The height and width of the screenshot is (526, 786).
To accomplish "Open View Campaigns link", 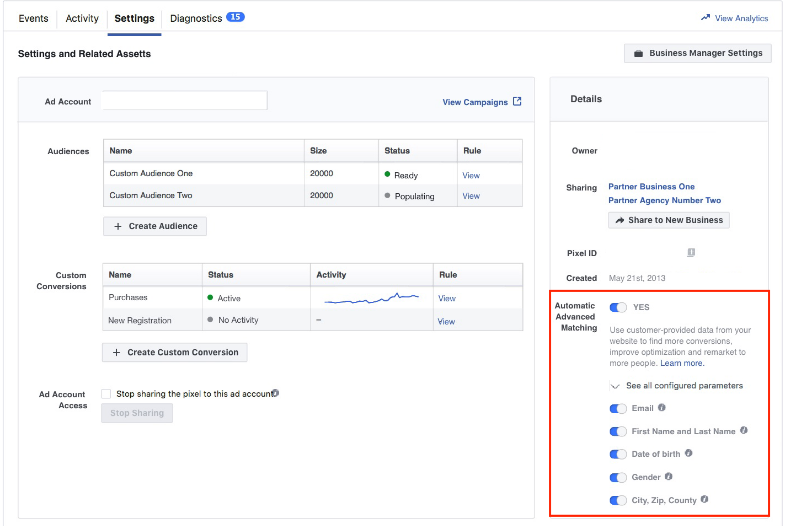I will 475,102.
